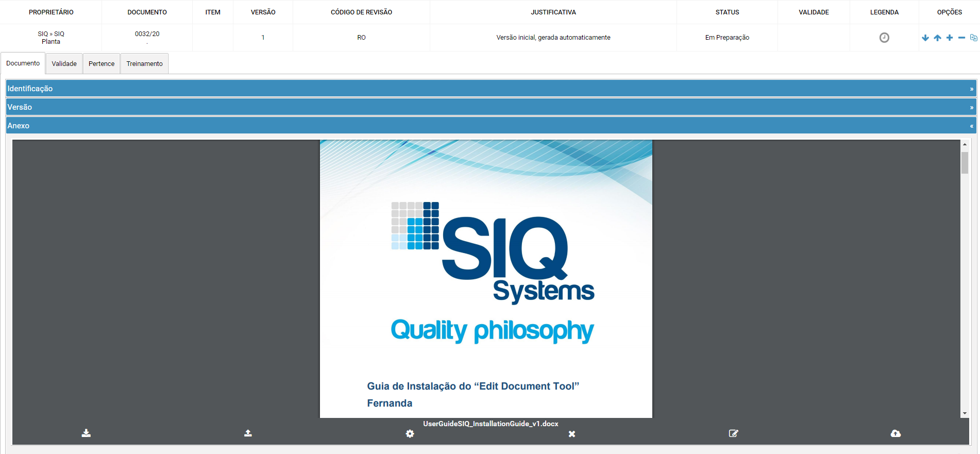Screen dimensions: 980x454
Task: Download the attached docx file
Action: click(x=86, y=433)
